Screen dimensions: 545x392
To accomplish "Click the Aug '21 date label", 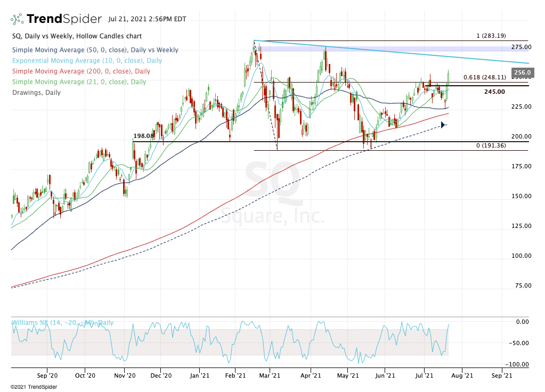I will tap(462, 375).
